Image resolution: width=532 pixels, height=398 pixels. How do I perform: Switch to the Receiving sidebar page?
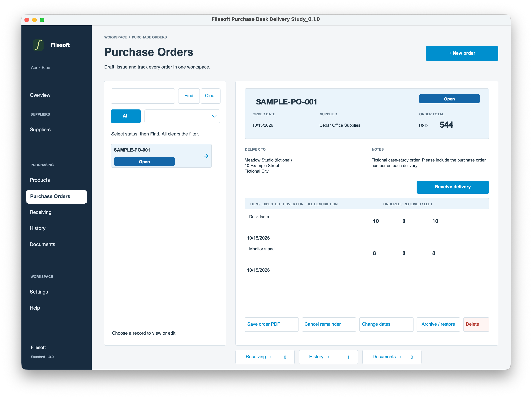click(40, 212)
